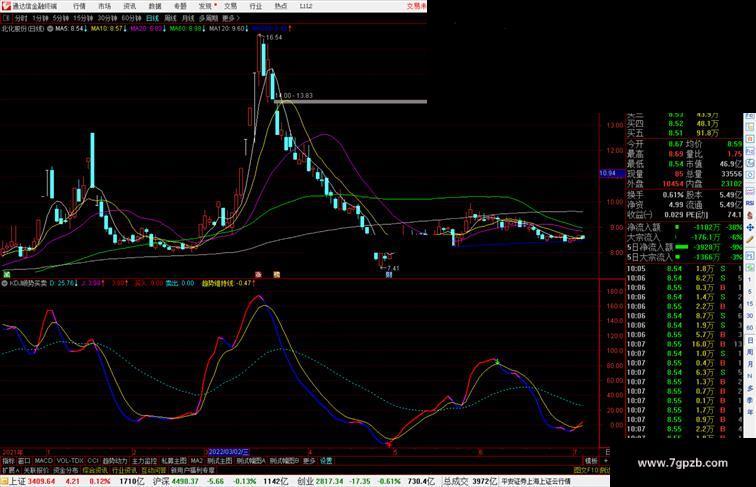Select the 月线 monthly chart tab
Image resolution: width=756 pixels, height=487 pixels.
click(188, 18)
